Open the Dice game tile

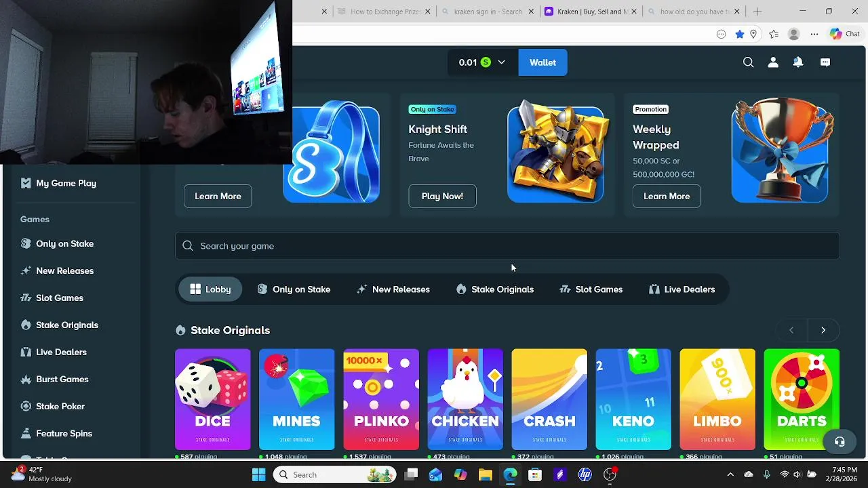[x=213, y=399]
